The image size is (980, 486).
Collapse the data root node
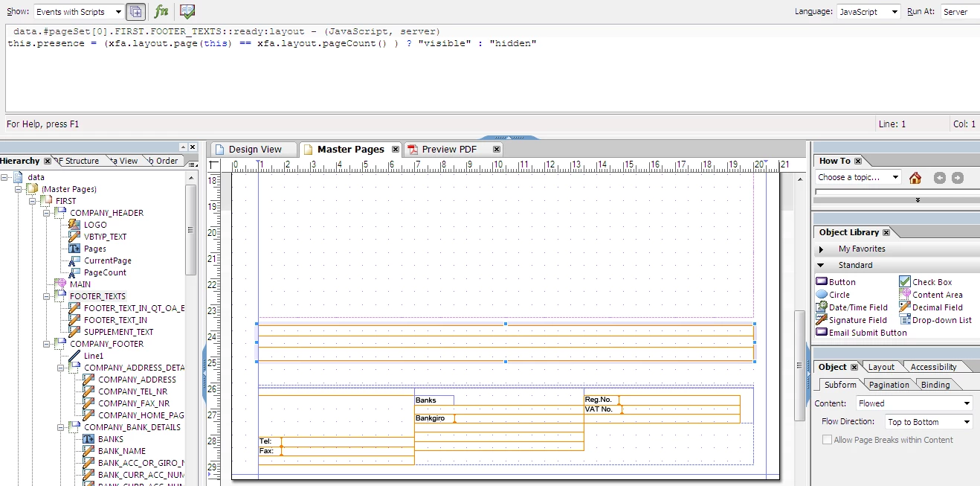(4, 177)
